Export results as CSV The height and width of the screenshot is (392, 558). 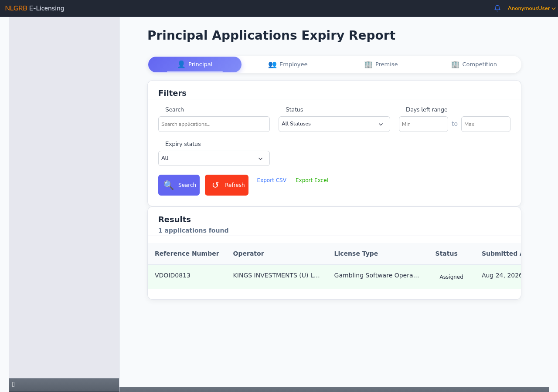272,180
